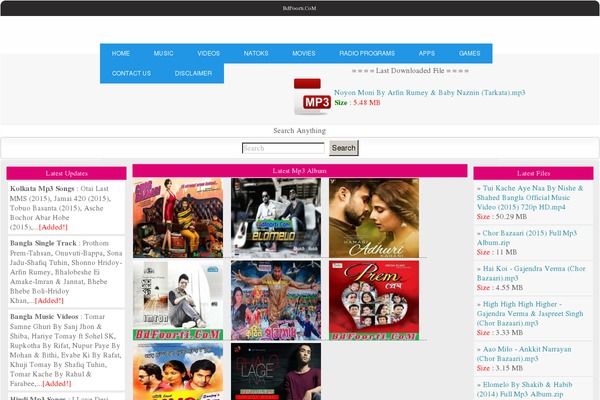Screen dimensions: 600x400
Task: Open Chor Bazaari Full Mp3 Album.zip link
Action: (x=527, y=238)
